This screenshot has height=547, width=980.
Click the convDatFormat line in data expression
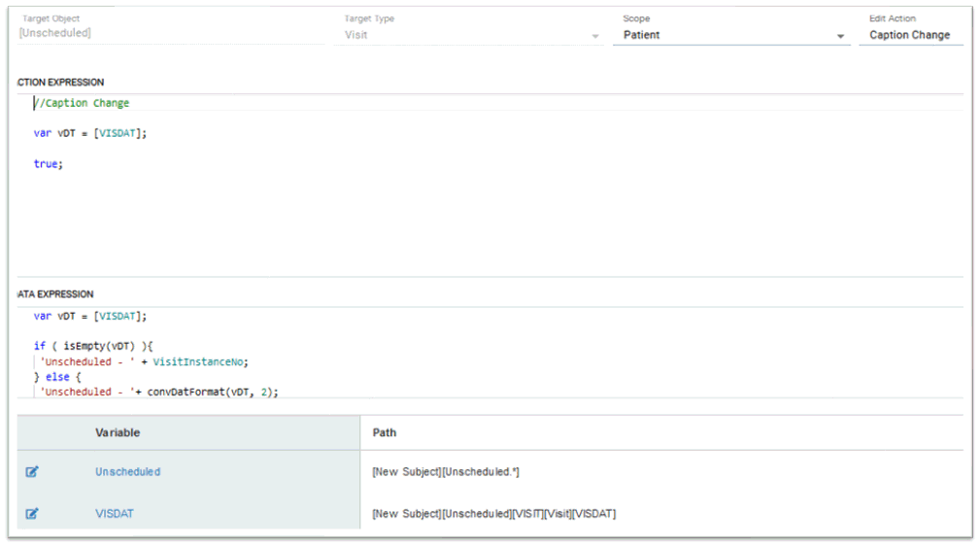(159, 392)
